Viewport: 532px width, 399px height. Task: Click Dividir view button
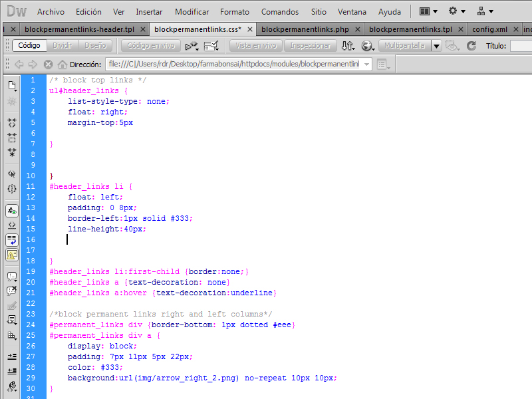[63, 45]
